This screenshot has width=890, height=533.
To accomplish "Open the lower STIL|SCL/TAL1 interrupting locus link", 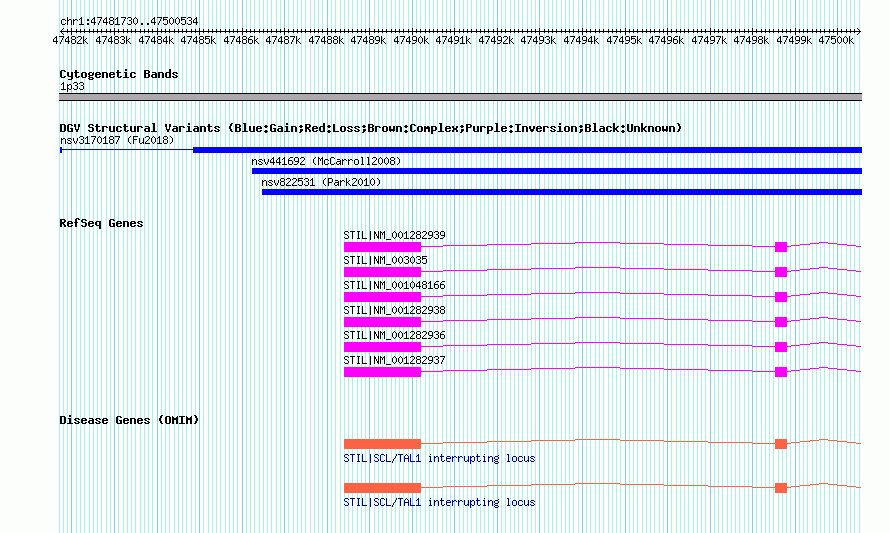I will tap(439, 502).
